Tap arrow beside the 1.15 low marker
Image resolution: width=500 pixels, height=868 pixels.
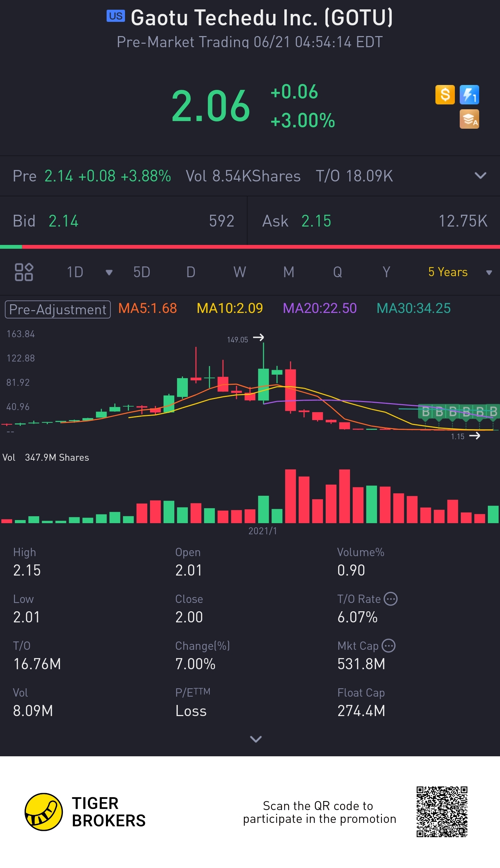475,436
